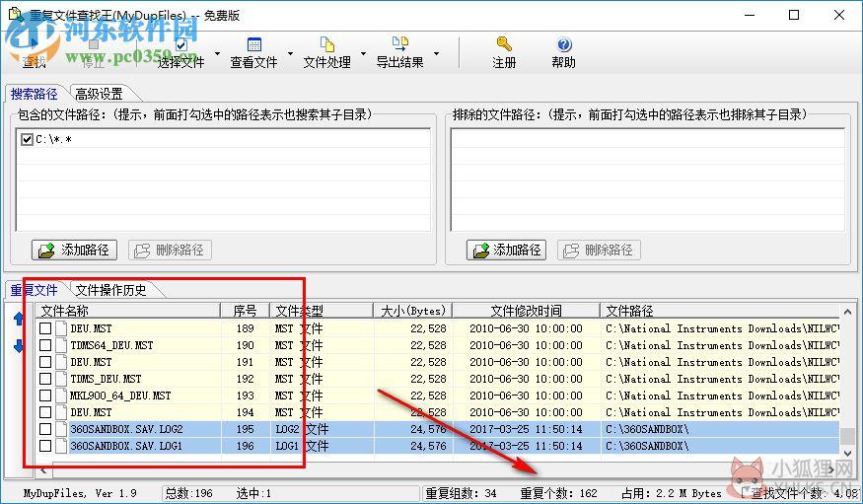Click the horizontal scrollbar left arrow
This screenshot has width=863, height=504.
(43, 470)
